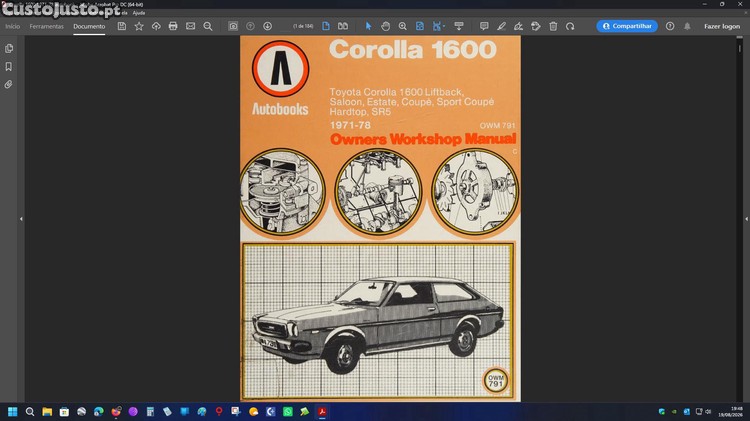This screenshot has height=421, width=750.
Task: Expand the left navigation pane arrow
Action: point(21,219)
